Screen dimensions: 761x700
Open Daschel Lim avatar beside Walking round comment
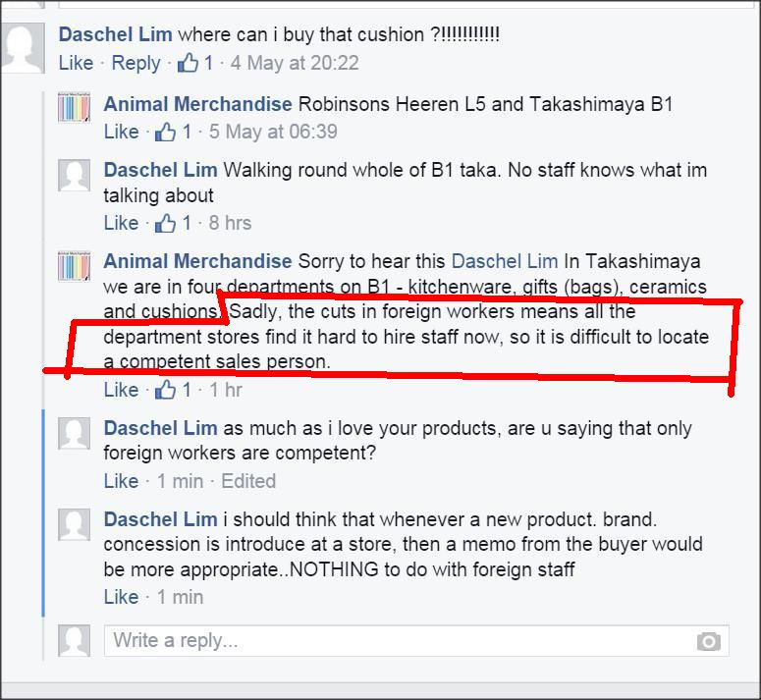tap(75, 175)
